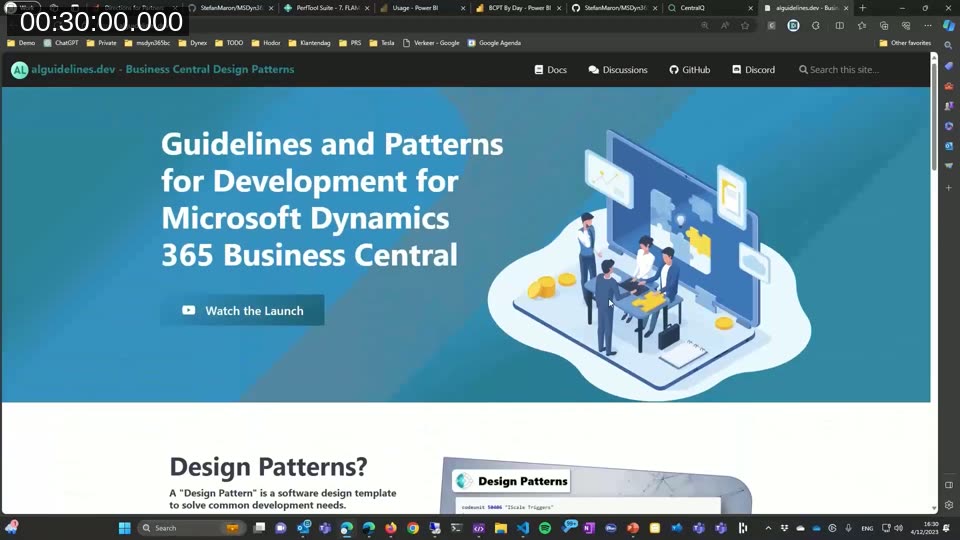This screenshot has width=960, height=540.
Task: Launch Google Chrome from the taskbar
Action: [x=413, y=528]
